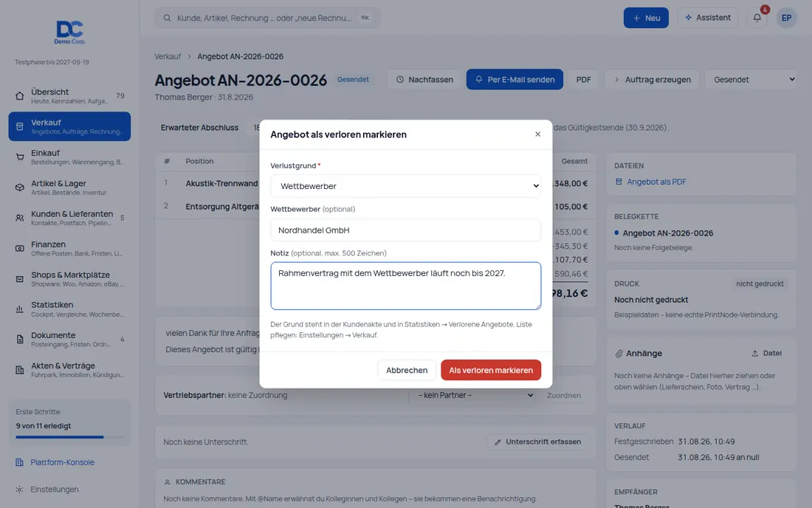Image resolution: width=812 pixels, height=508 pixels.
Task: Click the Zuordnen button
Action: coord(563,395)
